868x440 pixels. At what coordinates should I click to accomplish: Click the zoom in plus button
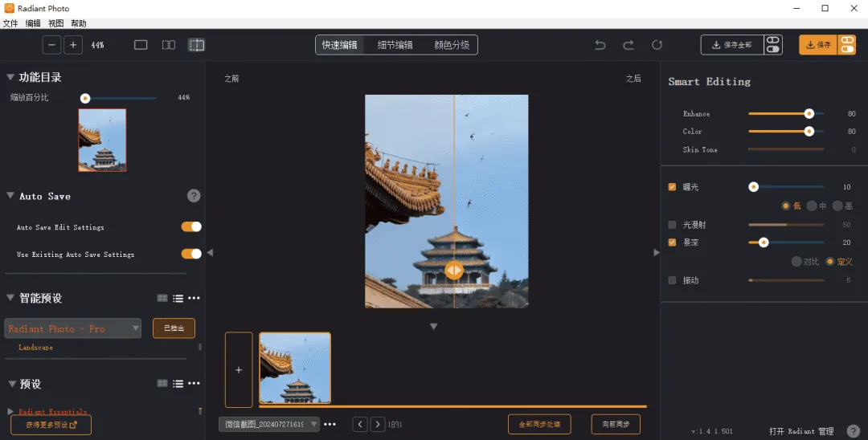coord(73,45)
